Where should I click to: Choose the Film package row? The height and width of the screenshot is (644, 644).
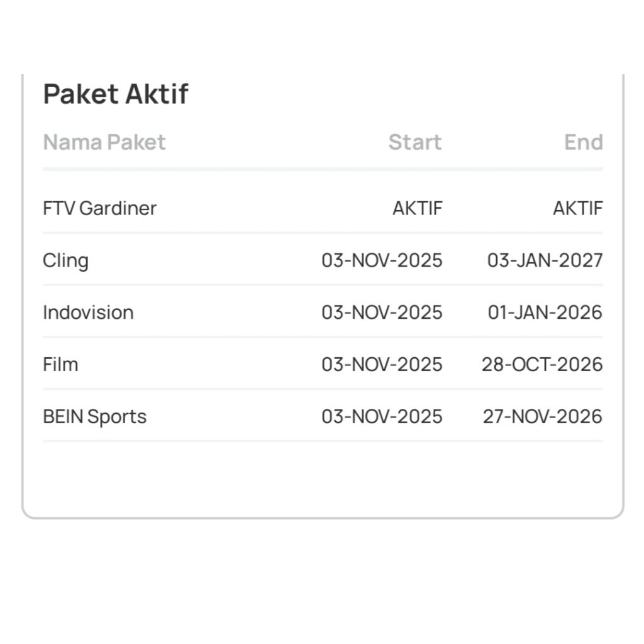click(60, 365)
